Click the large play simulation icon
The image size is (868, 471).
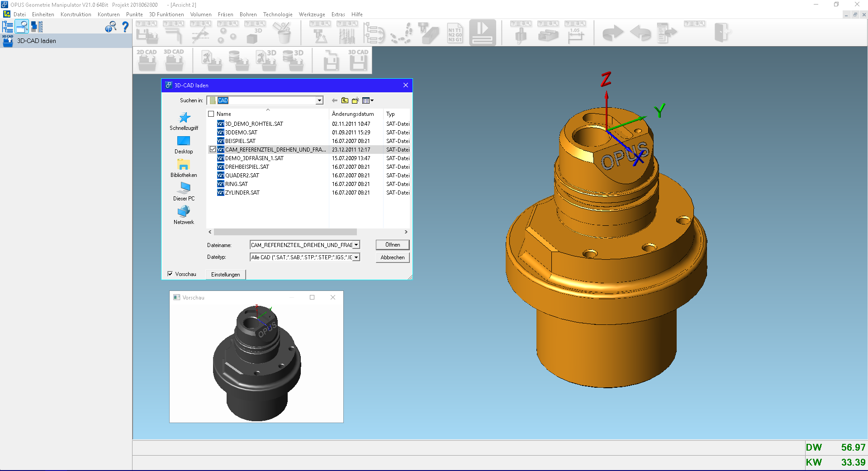[x=483, y=33]
